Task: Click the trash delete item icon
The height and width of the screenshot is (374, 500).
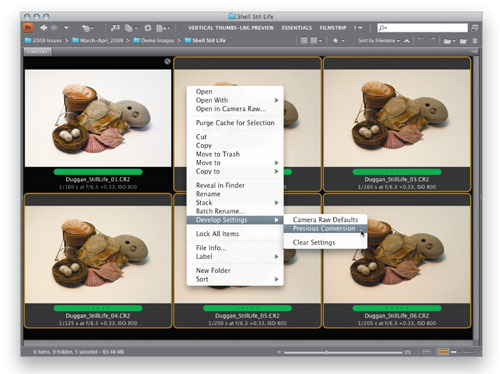Action: [x=475, y=41]
